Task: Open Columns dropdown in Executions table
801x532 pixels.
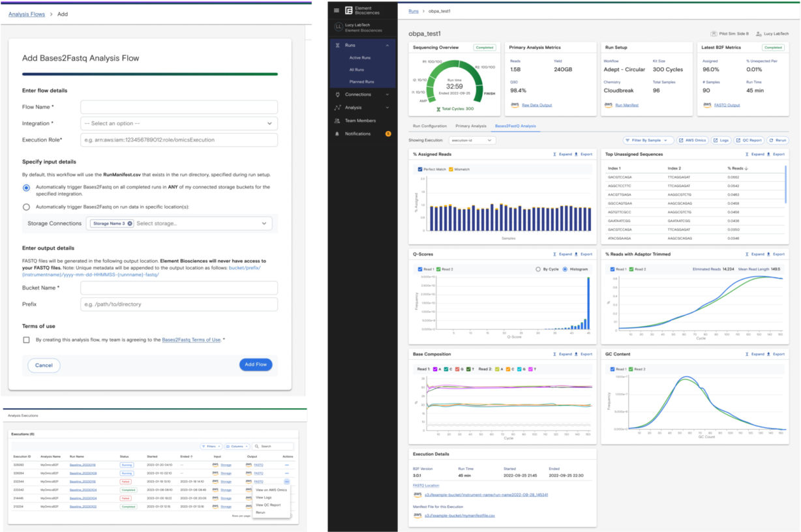Action: coord(236,447)
